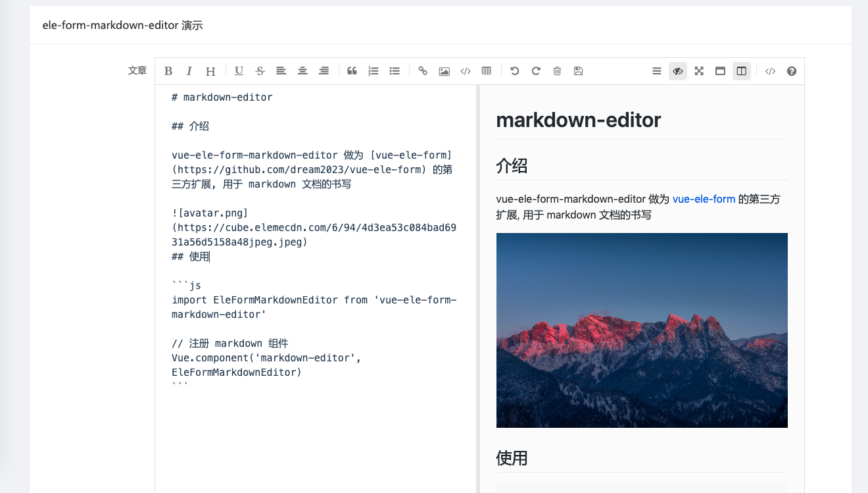Toggle bold formatting
868x493 pixels.
coord(168,71)
